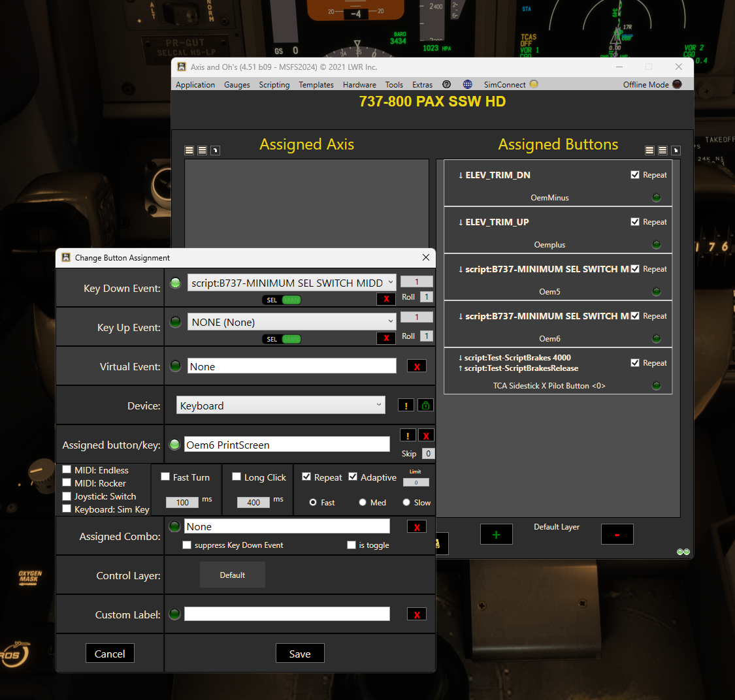Select the Med speed radio button

coord(363,502)
